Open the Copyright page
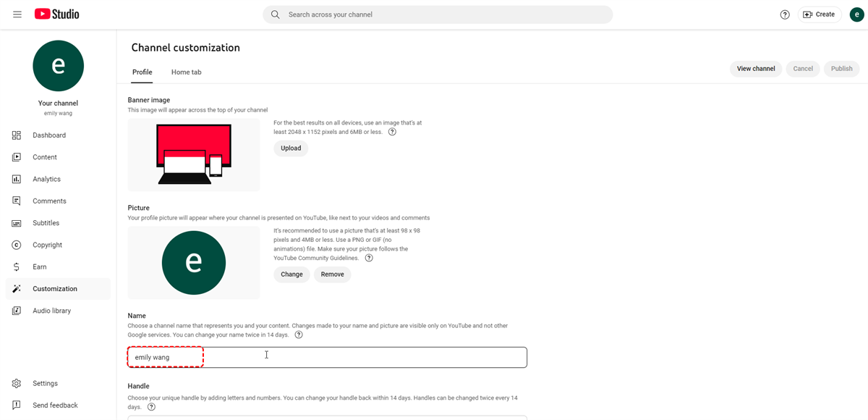Viewport: 868px width, 420px height. pos(47,245)
